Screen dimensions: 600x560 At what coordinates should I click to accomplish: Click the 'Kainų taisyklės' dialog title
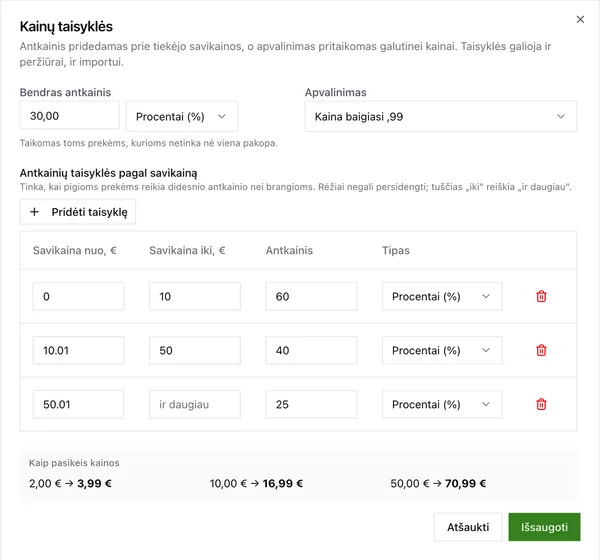(66, 26)
